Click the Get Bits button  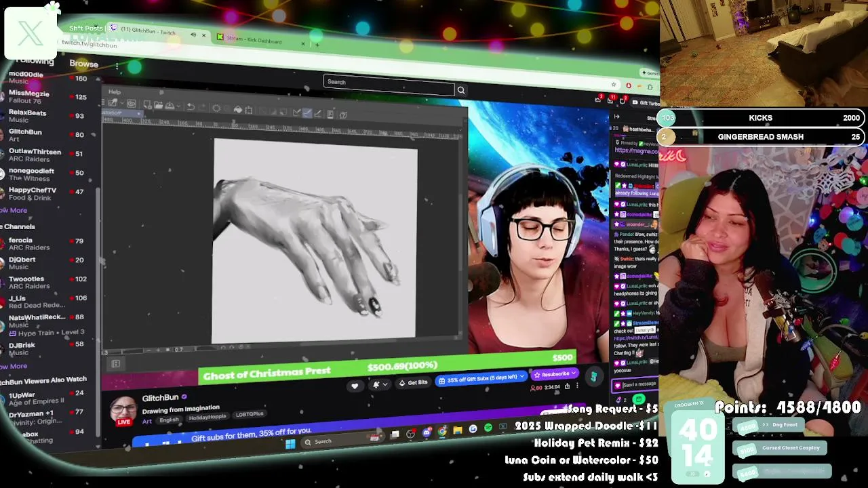(x=413, y=382)
